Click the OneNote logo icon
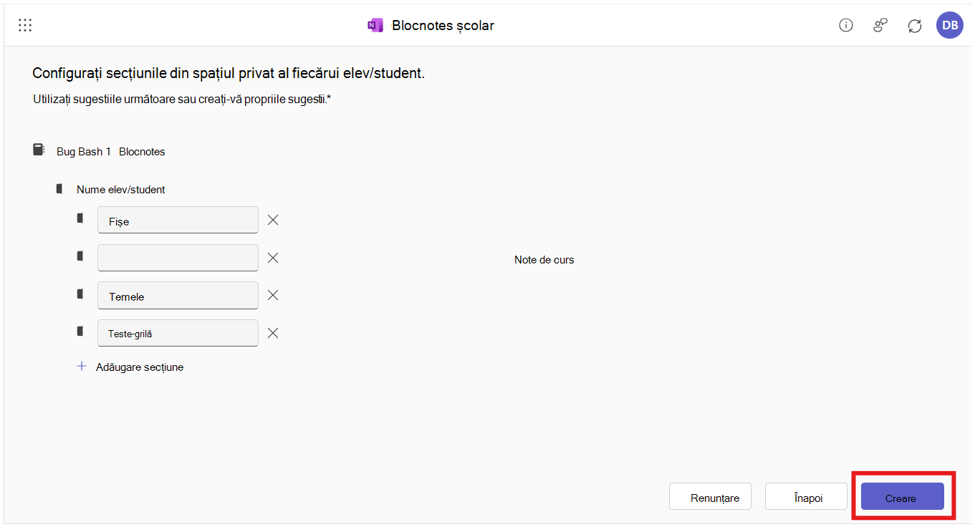The image size is (980, 527). click(375, 26)
